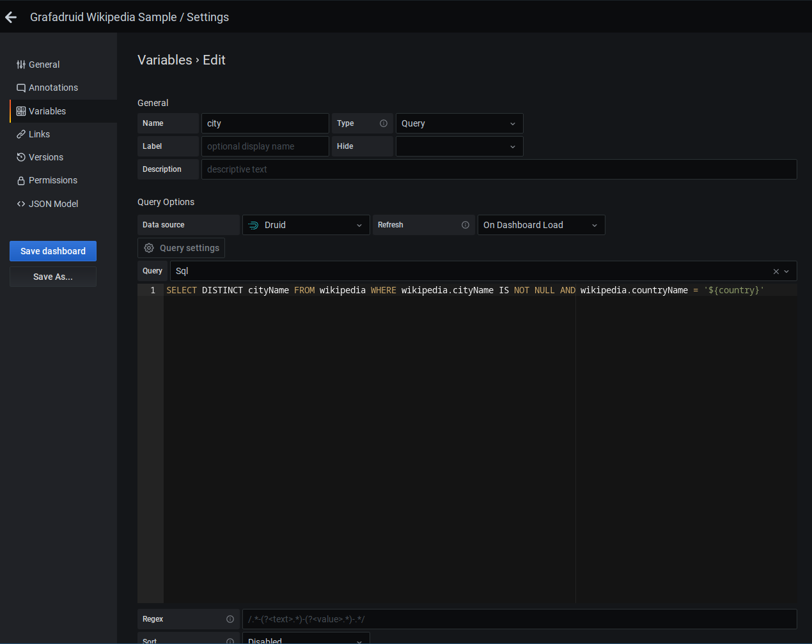Click the Variables table icon
Viewport: 812px width, 644px height.
click(x=21, y=111)
